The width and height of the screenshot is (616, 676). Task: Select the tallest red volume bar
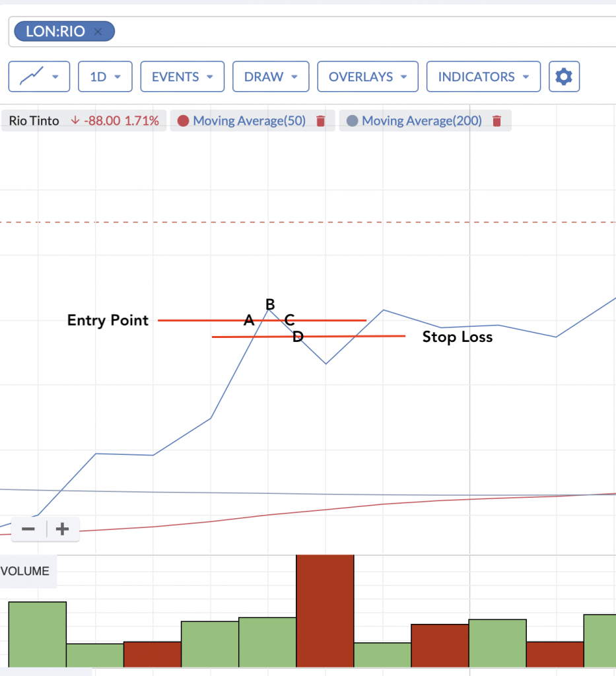pos(325,611)
